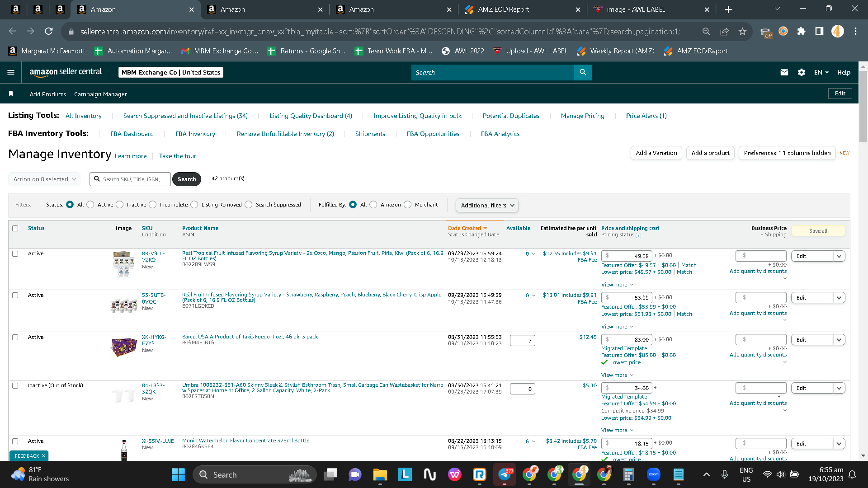The width and height of the screenshot is (868, 488).
Task: Expand View more for the 34.00 price row
Action: tap(617, 431)
